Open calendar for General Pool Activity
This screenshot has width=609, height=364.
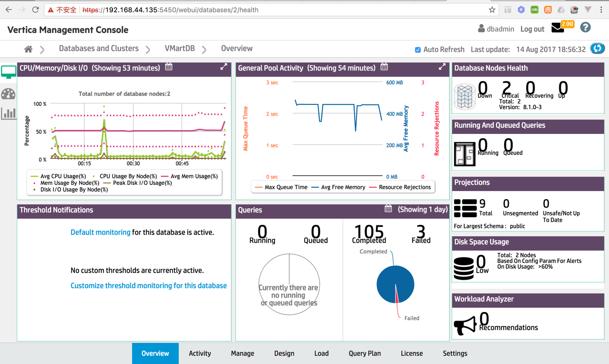tap(384, 67)
